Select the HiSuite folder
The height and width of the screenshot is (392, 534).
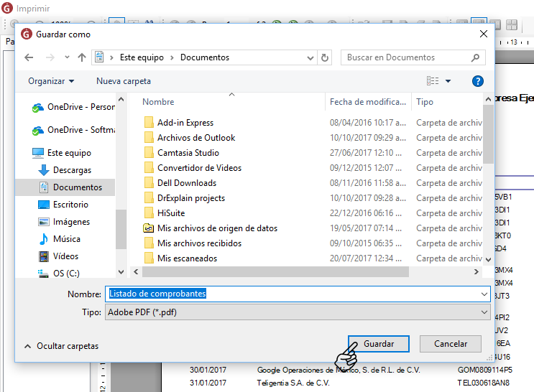click(x=171, y=213)
